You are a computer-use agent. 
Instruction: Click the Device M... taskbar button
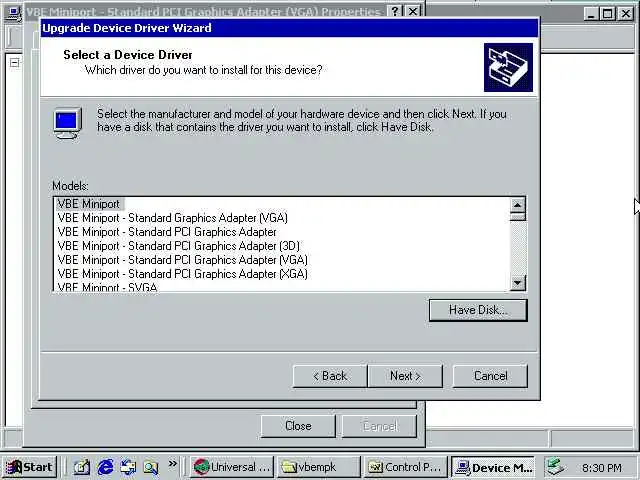click(x=493, y=467)
